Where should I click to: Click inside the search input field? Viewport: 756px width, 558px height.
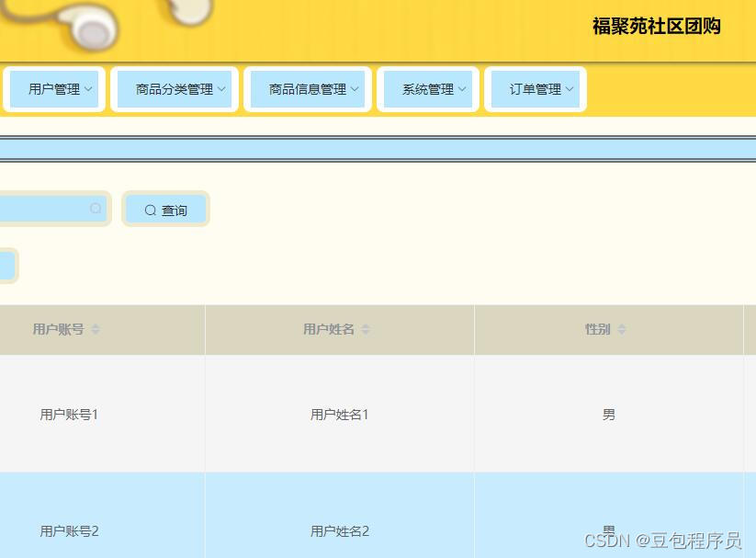tap(46, 209)
